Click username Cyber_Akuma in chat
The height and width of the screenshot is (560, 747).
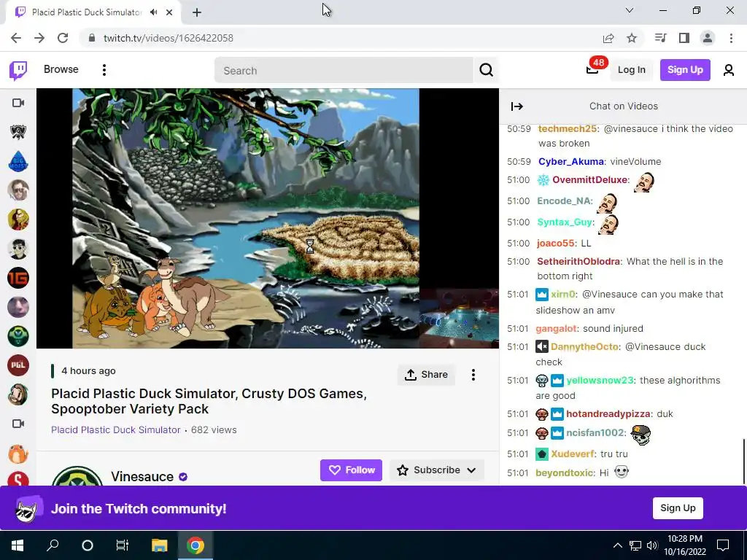click(571, 161)
